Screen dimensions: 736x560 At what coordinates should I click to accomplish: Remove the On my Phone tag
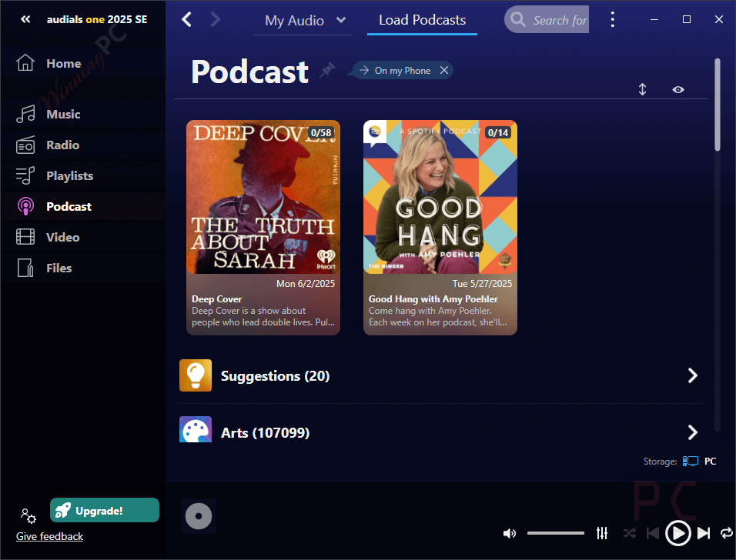pos(444,70)
